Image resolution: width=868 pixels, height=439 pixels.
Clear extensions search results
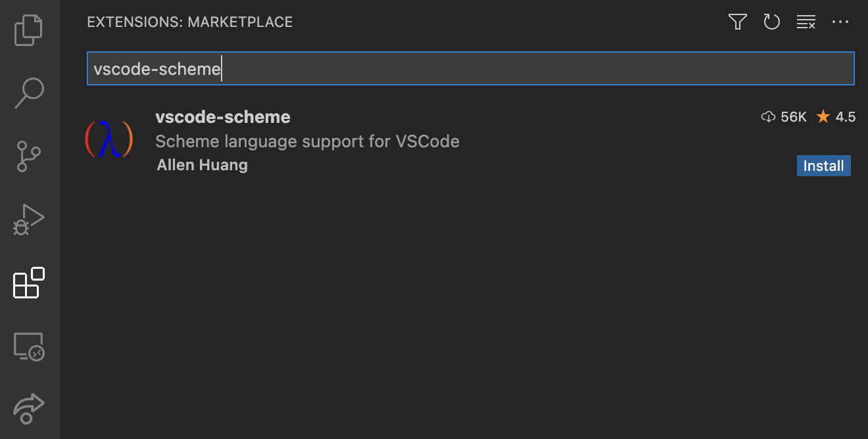point(806,22)
